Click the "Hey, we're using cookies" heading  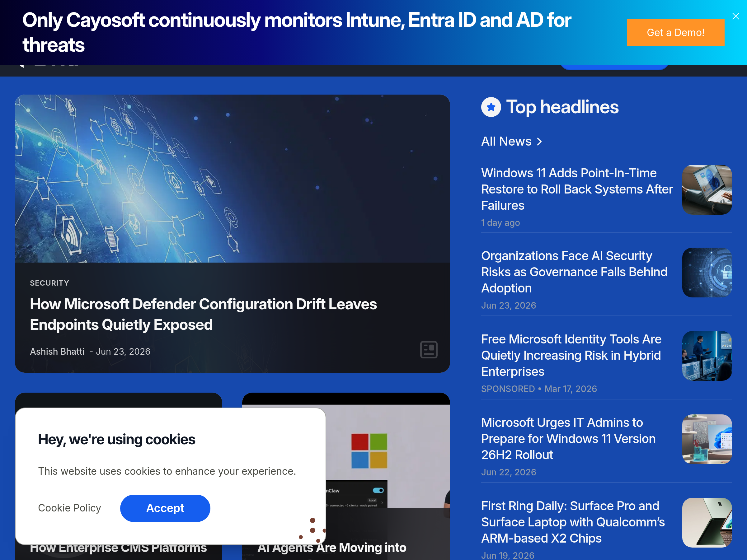tap(116, 439)
